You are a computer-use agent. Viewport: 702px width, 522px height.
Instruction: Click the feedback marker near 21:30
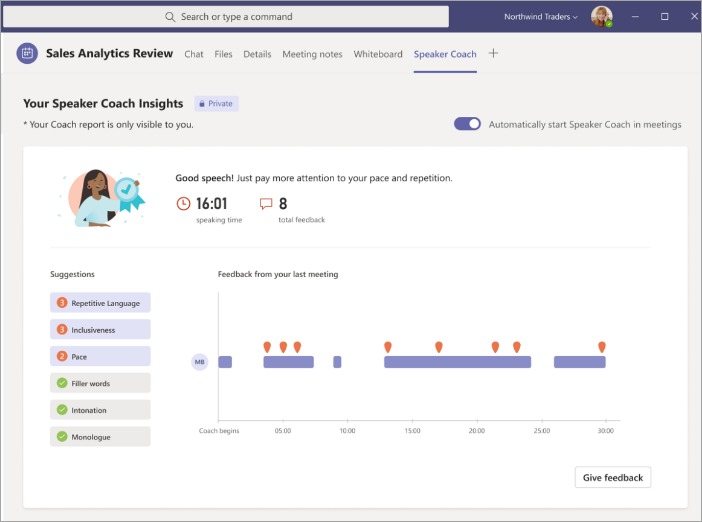pyautogui.click(x=495, y=347)
